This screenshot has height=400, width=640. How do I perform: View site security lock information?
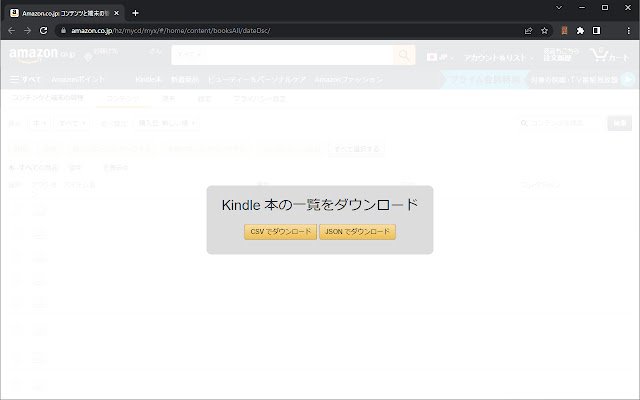coord(63,31)
